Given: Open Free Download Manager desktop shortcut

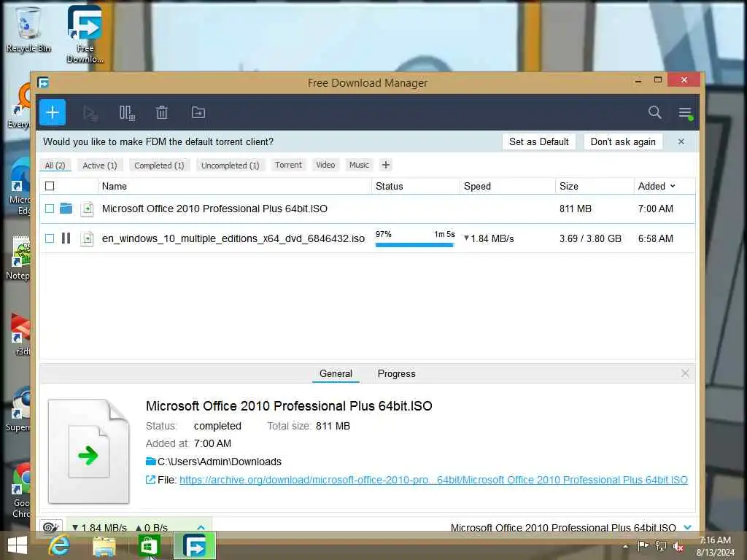Looking at the screenshot, I should [x=85, y=35].
